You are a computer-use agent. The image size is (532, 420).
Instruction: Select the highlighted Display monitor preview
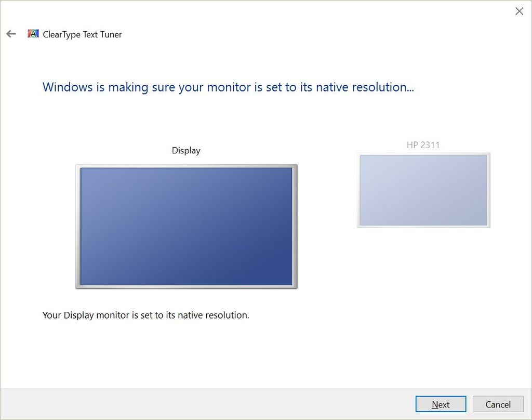[x=186, y=226]
